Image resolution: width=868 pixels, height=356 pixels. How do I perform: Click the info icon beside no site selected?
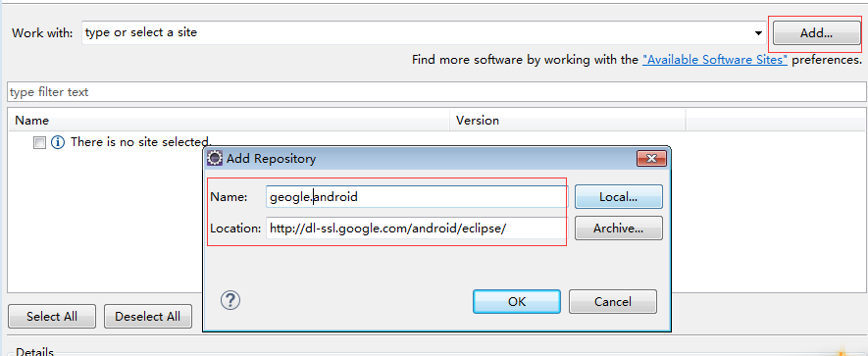coord(58,143)
